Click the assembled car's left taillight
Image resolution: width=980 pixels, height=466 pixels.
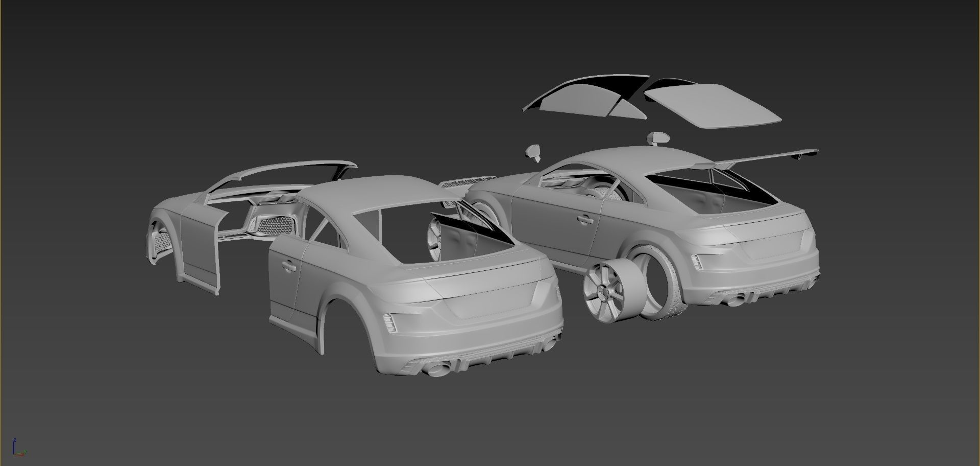[697, 262]
